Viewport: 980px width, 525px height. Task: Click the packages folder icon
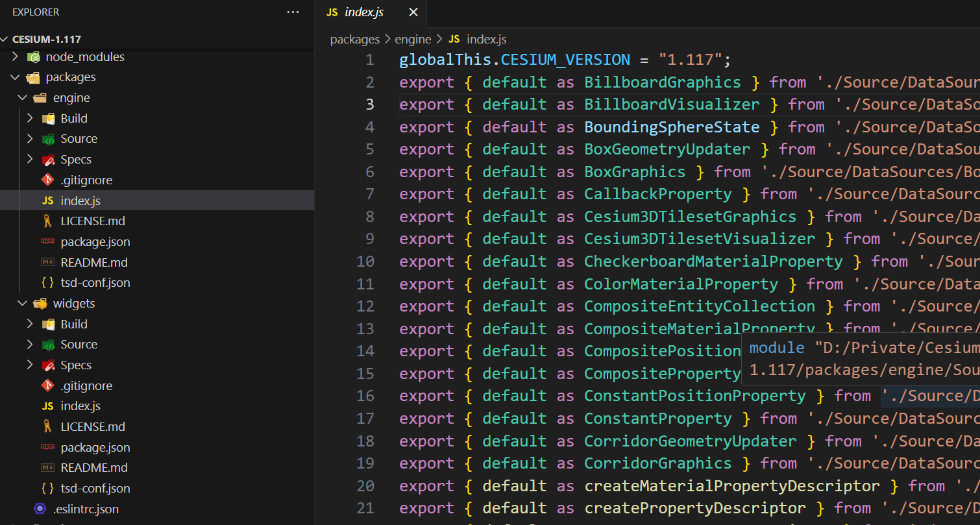[x=33, y=77]
